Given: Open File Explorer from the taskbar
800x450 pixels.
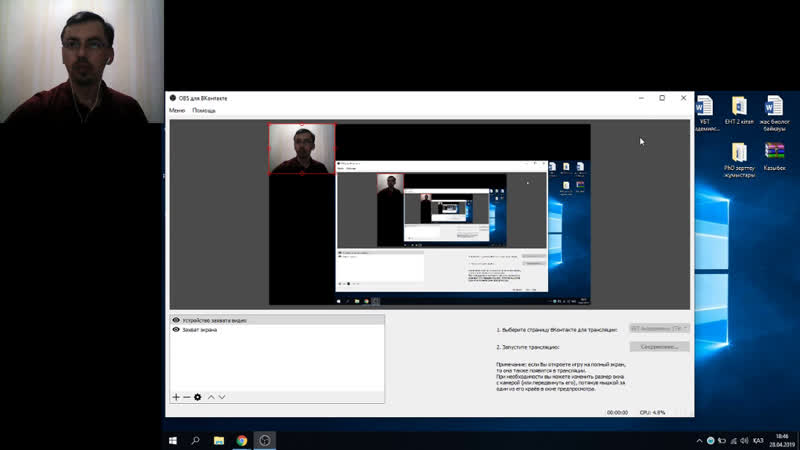Looking at the screenshot, I should click(x=219, y=440).
